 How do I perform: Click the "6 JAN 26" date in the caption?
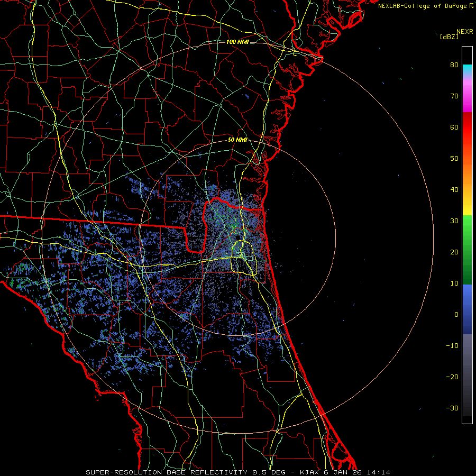pos(343,472)
